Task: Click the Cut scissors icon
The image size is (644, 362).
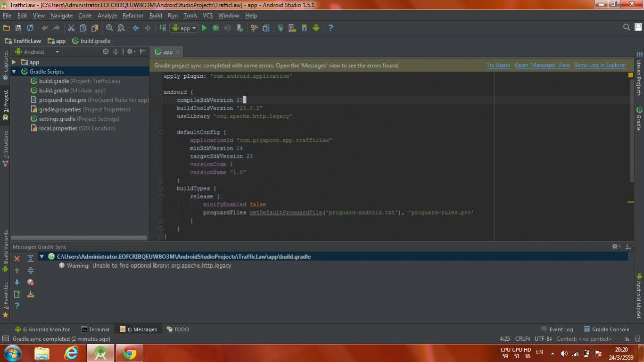Action: click(x=71, y=28)
